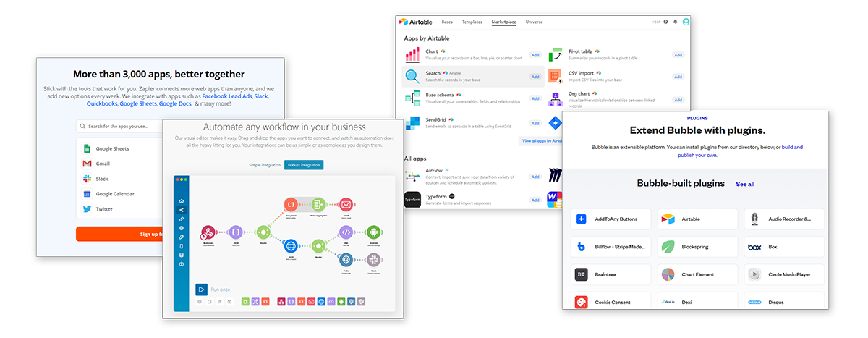
Task: Click the Google Calendar icon in Zapier list
Action: (x=87, y=194)
